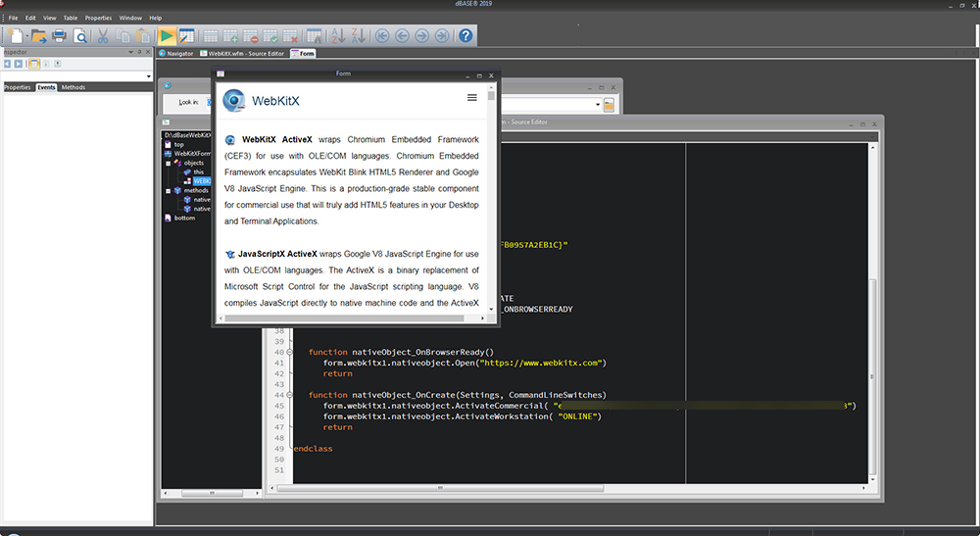Collapse code fold at line 44
This screenshot has height=536, width=980.
[x=289, y=395]
